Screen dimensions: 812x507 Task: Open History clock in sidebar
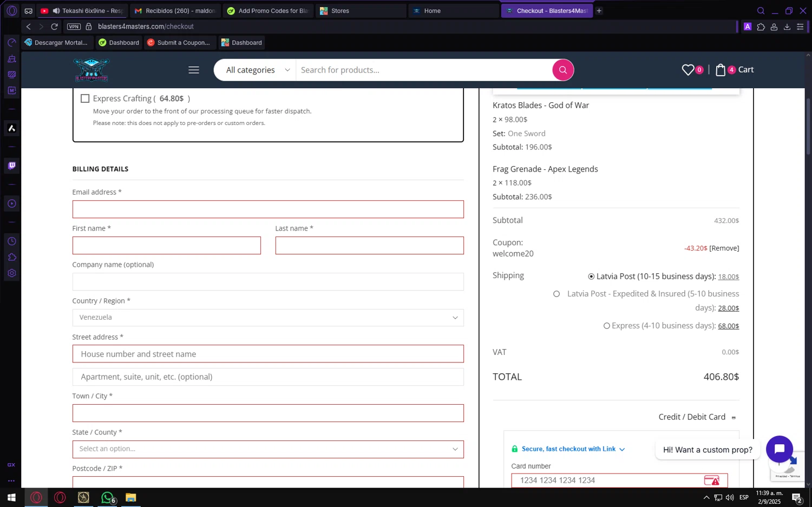tap(11, 241)
